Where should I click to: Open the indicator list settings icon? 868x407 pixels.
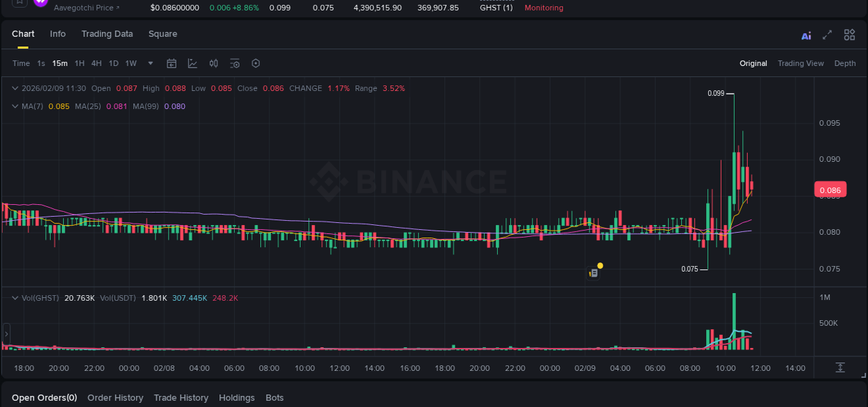235,63
